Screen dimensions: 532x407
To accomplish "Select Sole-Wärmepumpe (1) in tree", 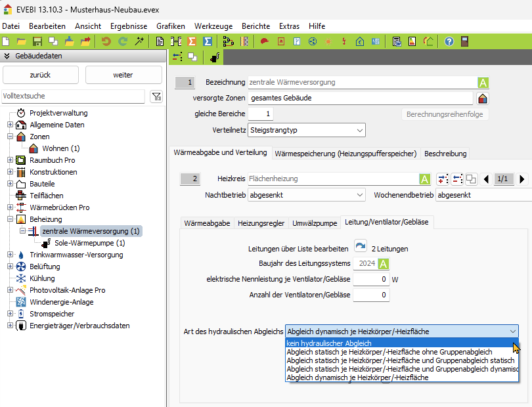I will tap(89, 243).
